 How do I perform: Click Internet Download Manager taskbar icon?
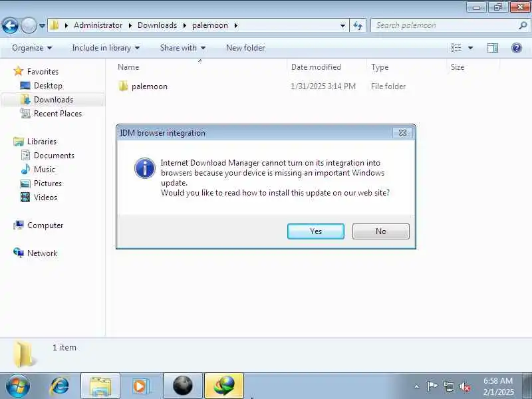(224, 386)
